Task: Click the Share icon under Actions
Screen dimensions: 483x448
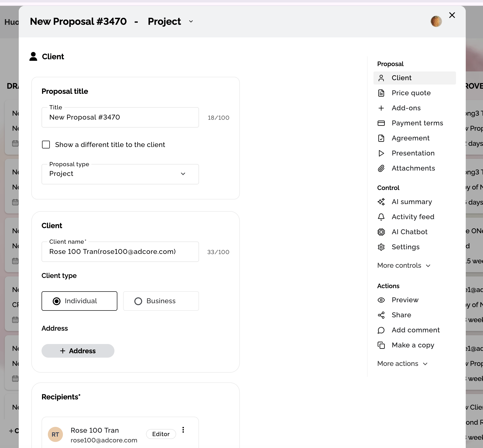Action: pos(381,315)
